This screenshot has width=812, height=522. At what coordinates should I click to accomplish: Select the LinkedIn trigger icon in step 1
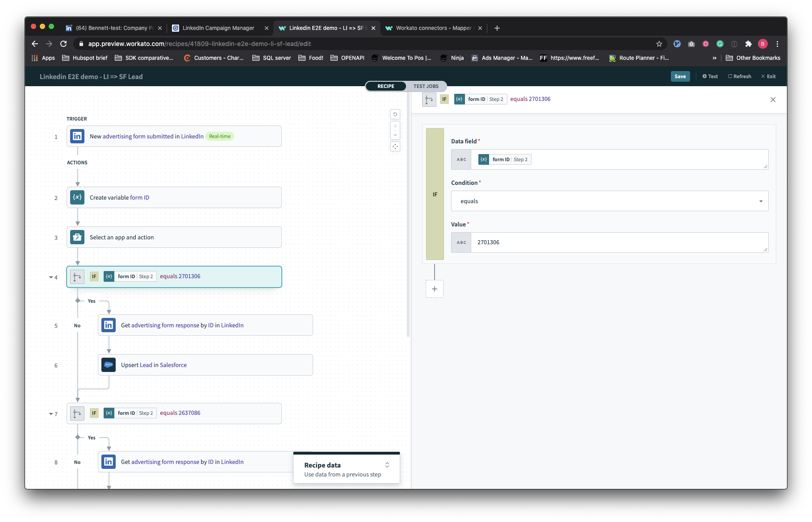[77, 136]
